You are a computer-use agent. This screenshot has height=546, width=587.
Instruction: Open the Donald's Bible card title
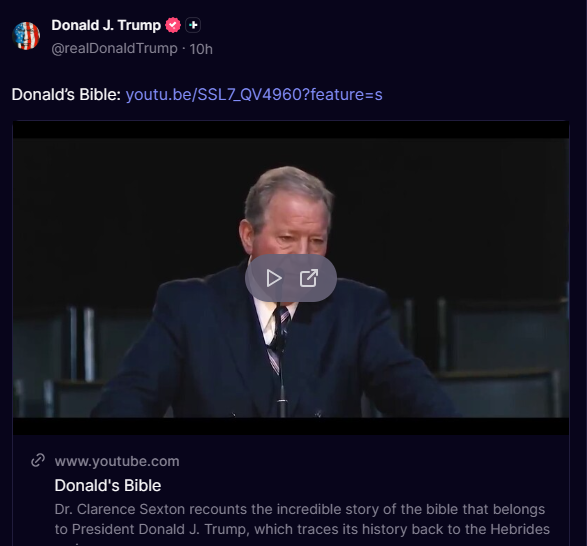coord(108,485)
